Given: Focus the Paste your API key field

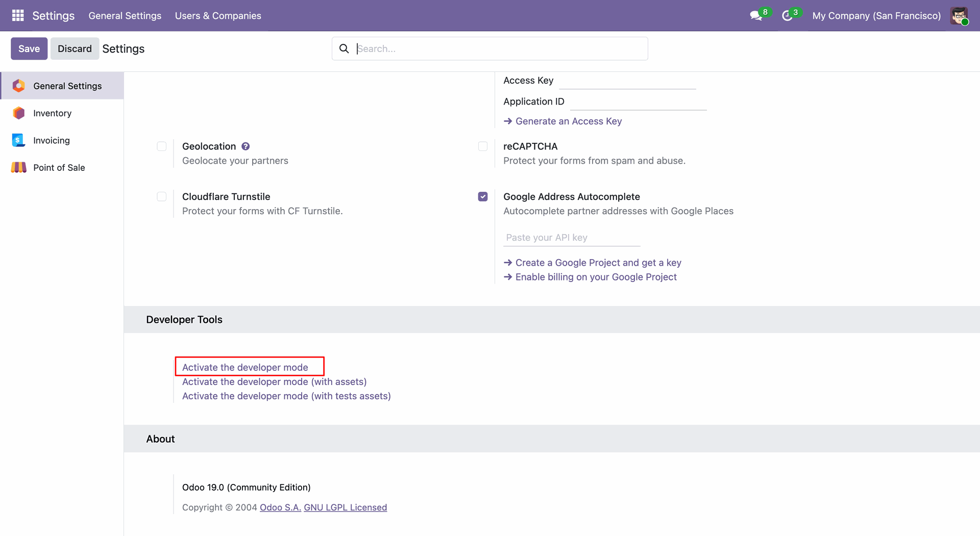Looking at the screenshot, I should click(x=571, y=238).
